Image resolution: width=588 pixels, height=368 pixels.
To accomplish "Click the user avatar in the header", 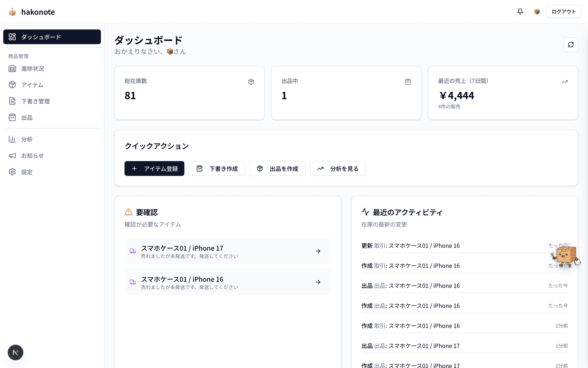I will [x=537, y=11].
